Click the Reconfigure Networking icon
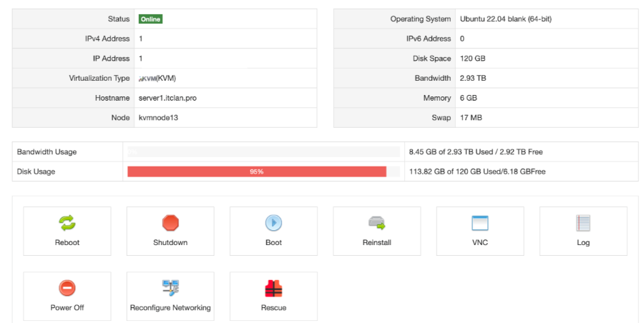 point(170,288)
